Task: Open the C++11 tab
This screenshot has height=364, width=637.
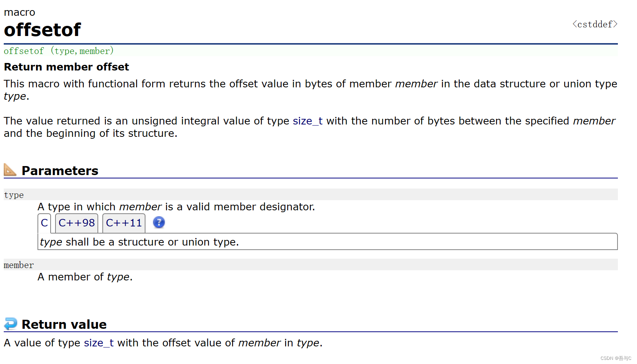Action: pyautogui.click(x=124, y=223)
